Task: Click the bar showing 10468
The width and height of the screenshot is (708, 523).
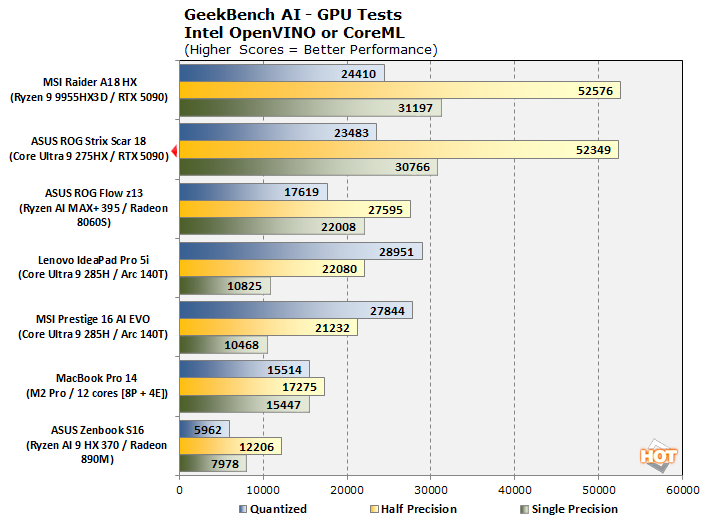Action: pyautogui.click(x=224, y=345)
